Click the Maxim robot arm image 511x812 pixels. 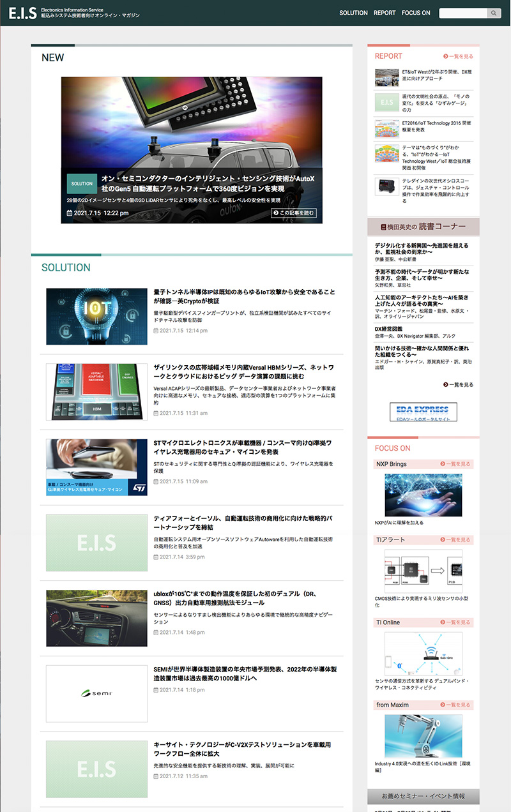click(x=423, y=735)
